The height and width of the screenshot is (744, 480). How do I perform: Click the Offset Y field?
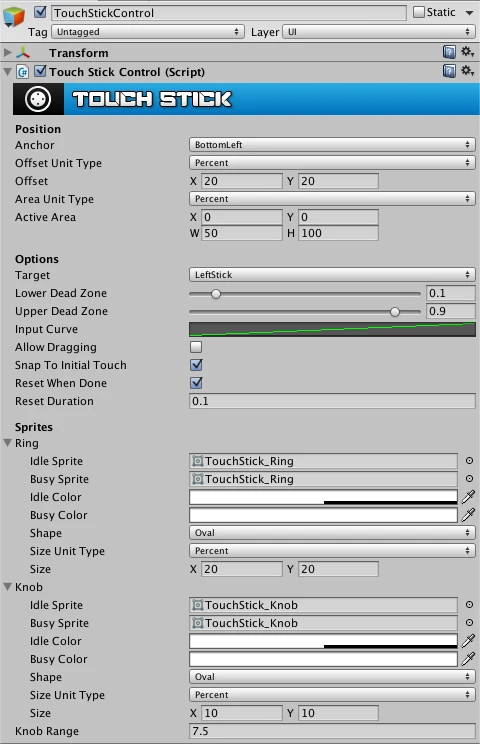point(338,181)
